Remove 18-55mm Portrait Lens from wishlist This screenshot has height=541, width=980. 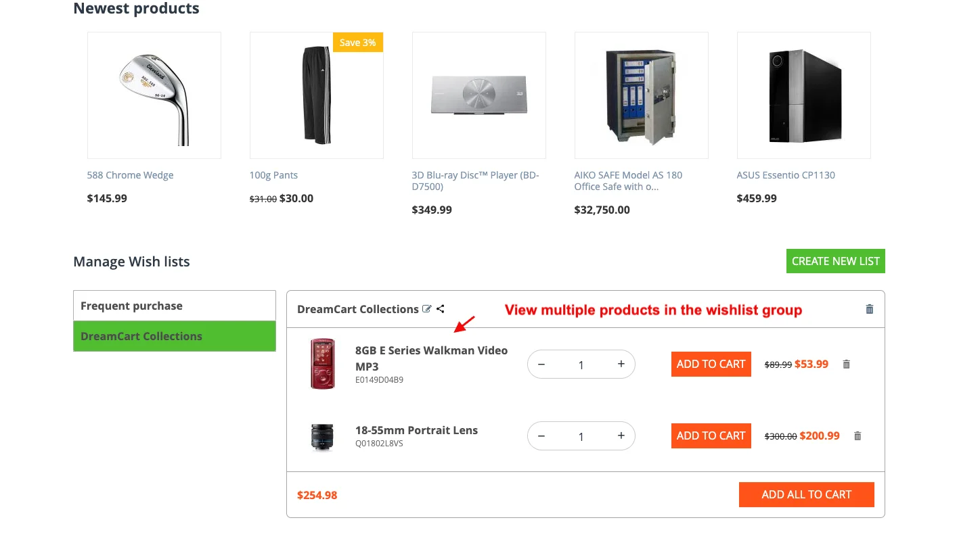point(857,436)
